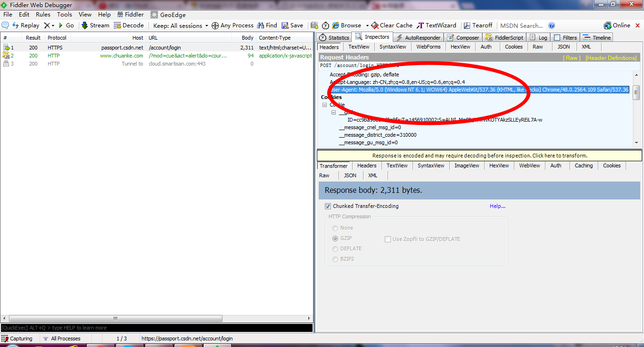644x347 pixels.
Task: Select the request SyntaxView inspector tab
Action: (393, 47)
